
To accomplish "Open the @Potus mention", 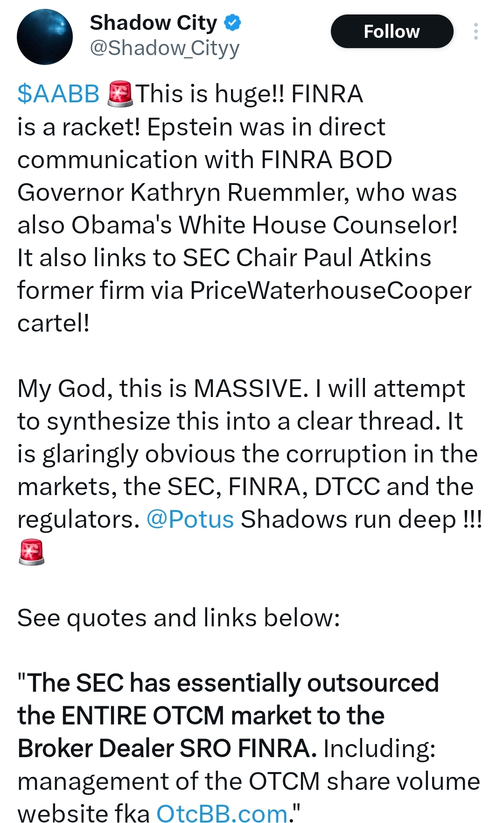I will click(x=190, y=519).
